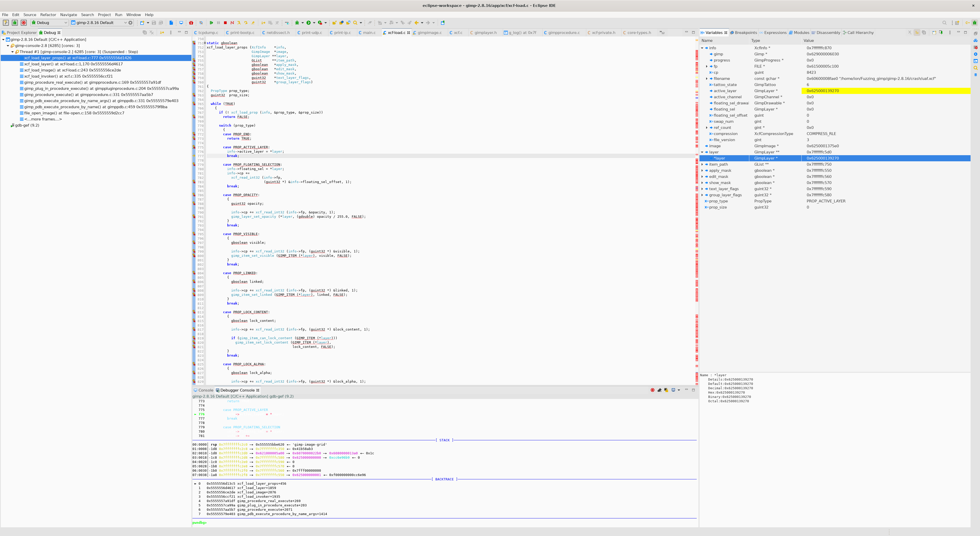The height and width of the screenshot is (536, 980).
Task: Click the top-right Quick Access search icon
Action: [944, 23]
